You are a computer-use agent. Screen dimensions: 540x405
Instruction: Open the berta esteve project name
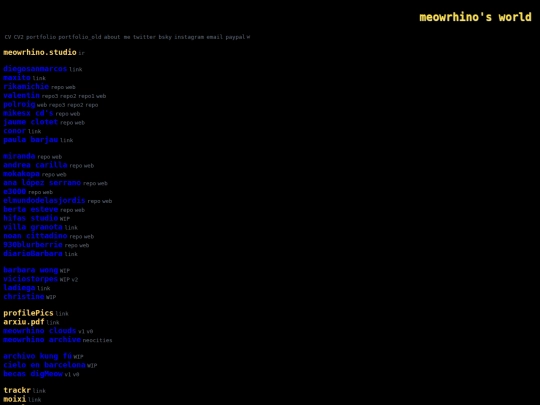click(31, 209)
